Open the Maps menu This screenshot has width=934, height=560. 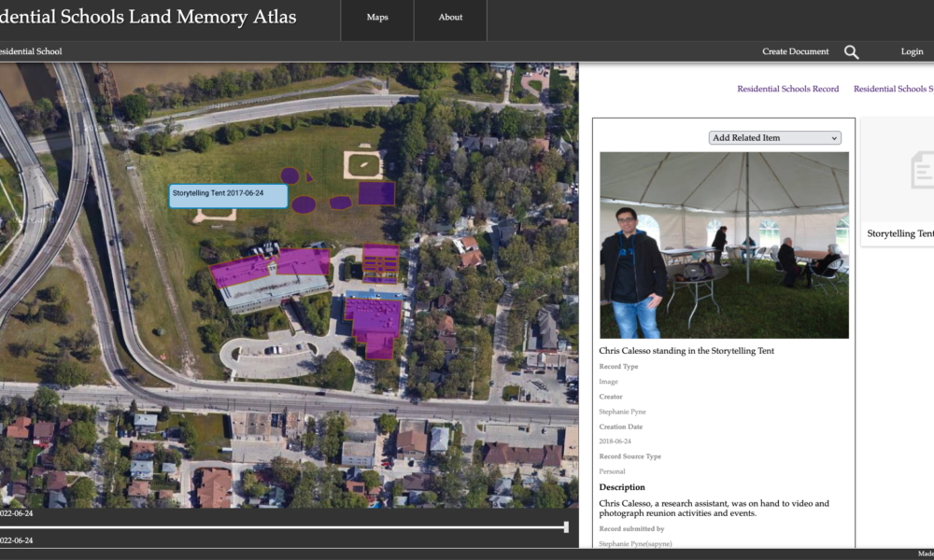point(377,18)
